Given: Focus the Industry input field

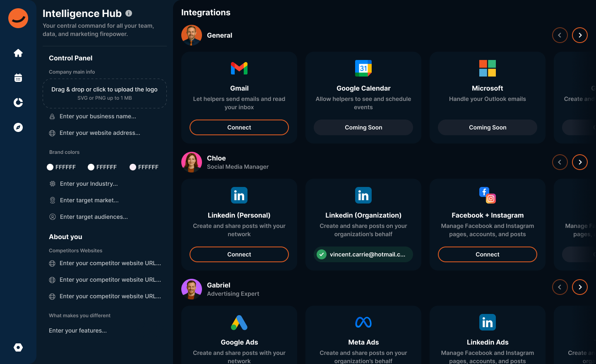Looking at the screenshot, I should click(x=105, y=184).
